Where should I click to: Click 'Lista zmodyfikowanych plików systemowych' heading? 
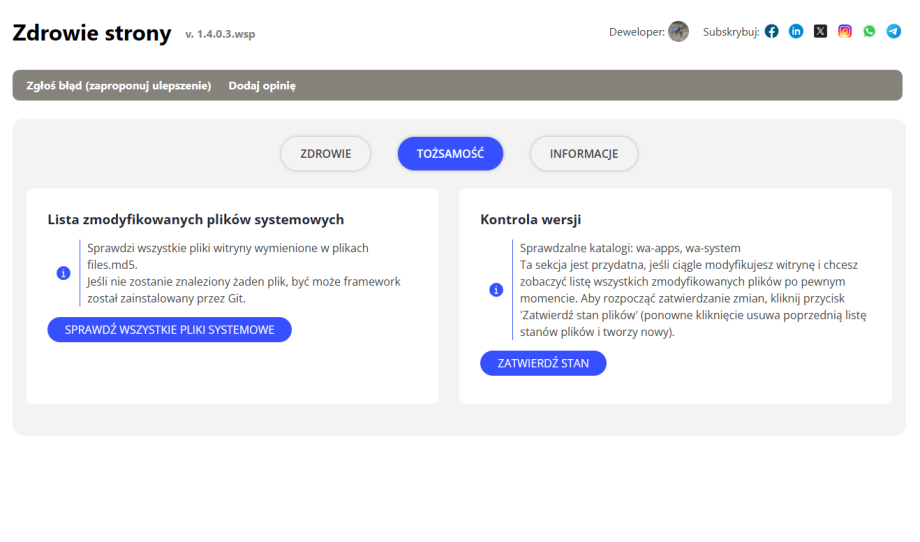(x=196, y=219)
